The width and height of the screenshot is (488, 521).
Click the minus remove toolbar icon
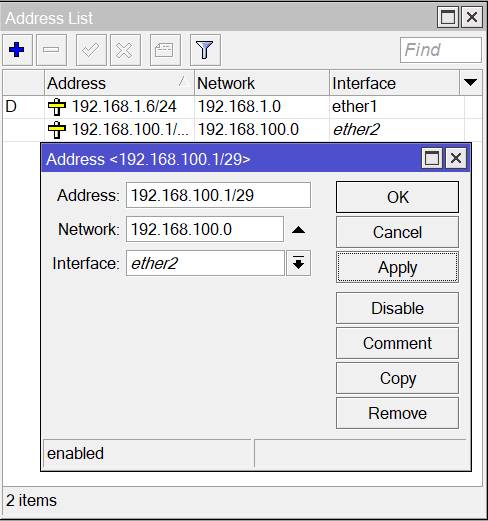[x=51, y=50]
